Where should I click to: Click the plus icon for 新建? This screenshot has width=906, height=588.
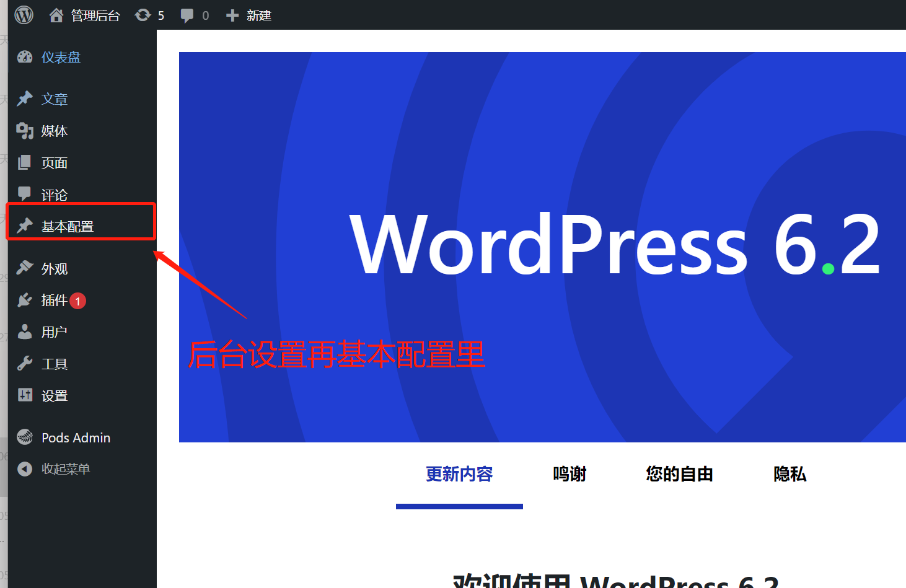coord(232,15)
